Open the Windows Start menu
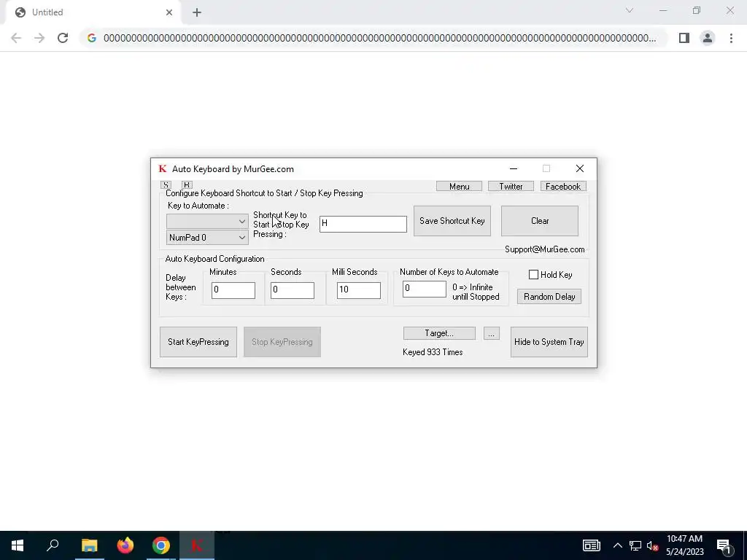The width and height of the screenshot is (747, 560). 18,545
